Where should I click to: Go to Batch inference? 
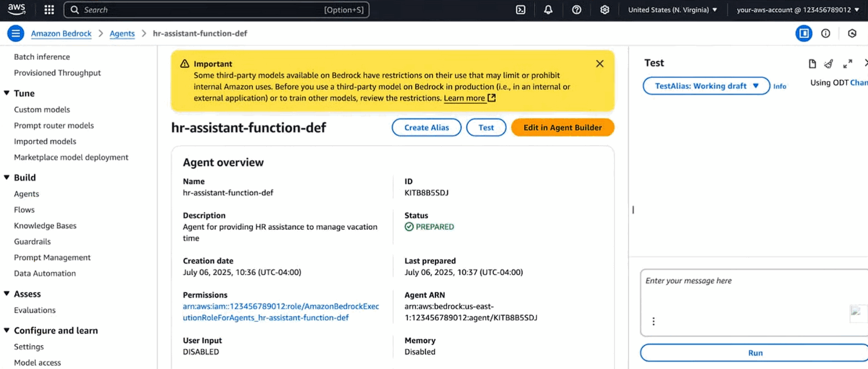click(42, 57)
